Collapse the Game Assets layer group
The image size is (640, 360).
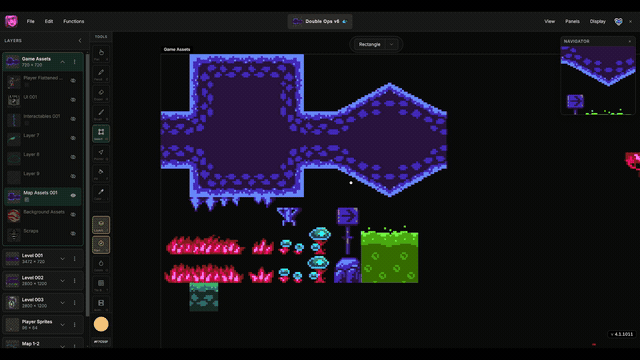pyautogui.click(x=62, y=62)
